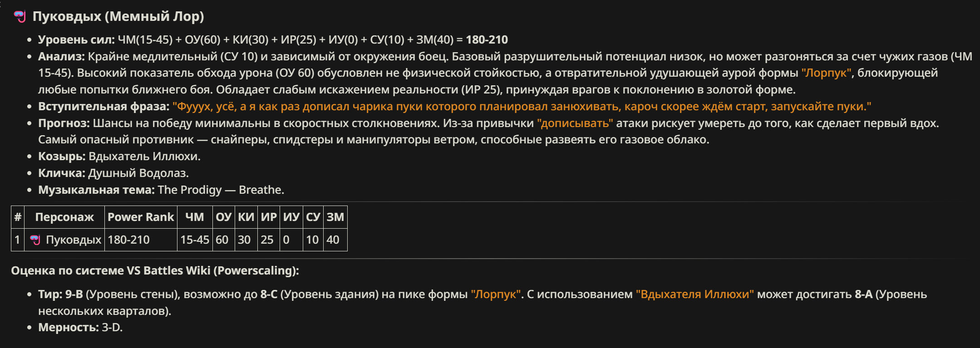This screenshot has width=980, height=348.
Task: Select the "Персонаж" column header
Action: click(64, 217)
